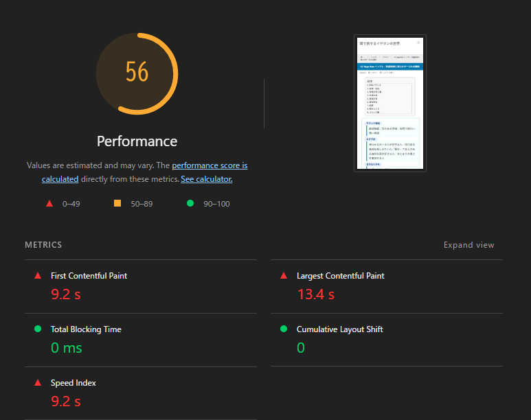The width and height of the screenshot is (531, 420).
Task: Click the red triangle beside Speed Index
Action: (x=38, y=383)
